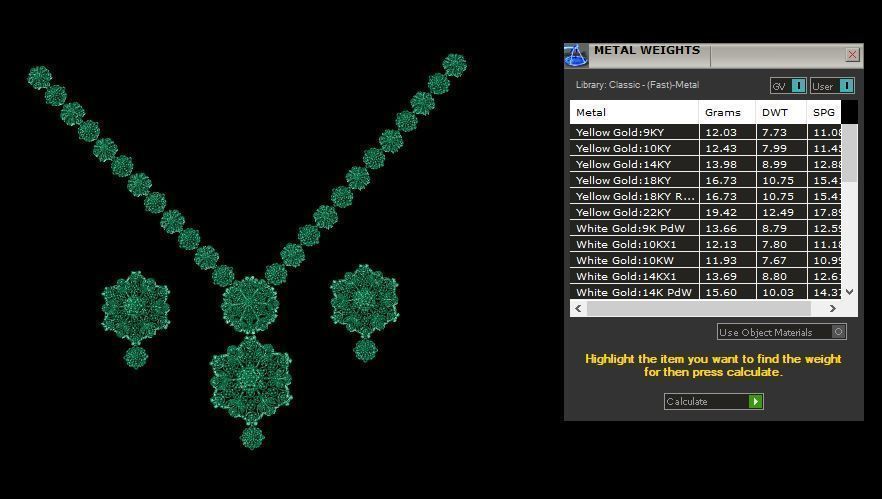Select the Yellow Gold:18KY R... row
Viewport: 882px width, 499px height.
point(705,196)
